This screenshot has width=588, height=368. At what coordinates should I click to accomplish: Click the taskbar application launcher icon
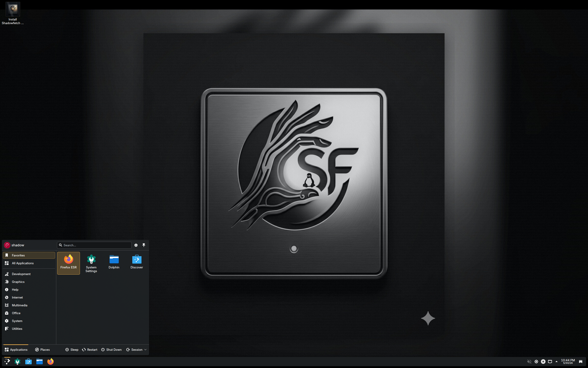(x=7, y=361)
